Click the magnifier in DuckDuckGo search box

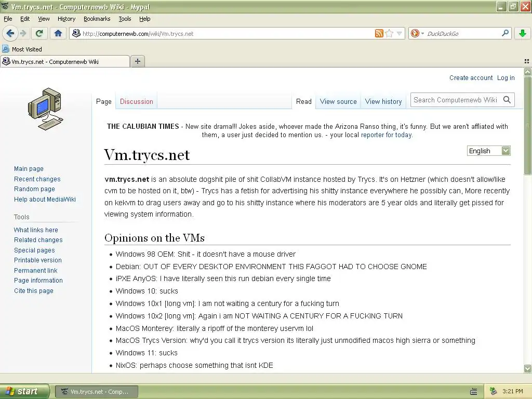click(x=505, y=33)
